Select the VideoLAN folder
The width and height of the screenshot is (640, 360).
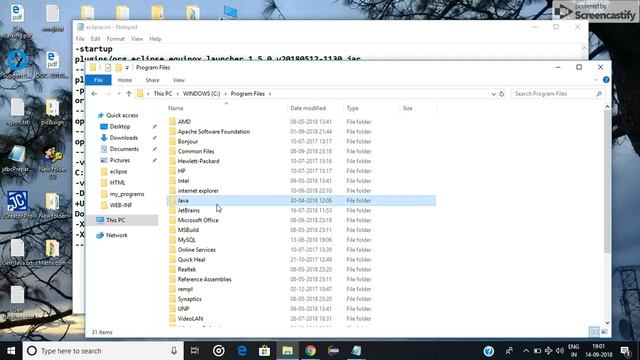coord(190,318)
